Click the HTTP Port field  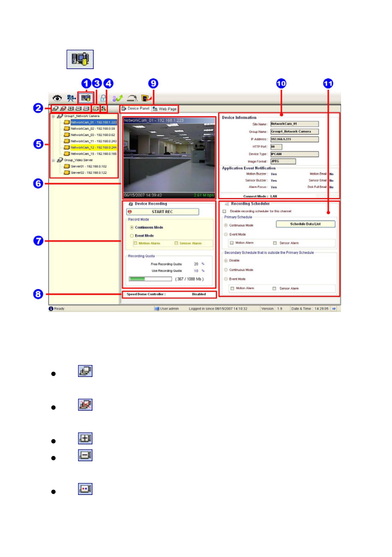(276, 147)
